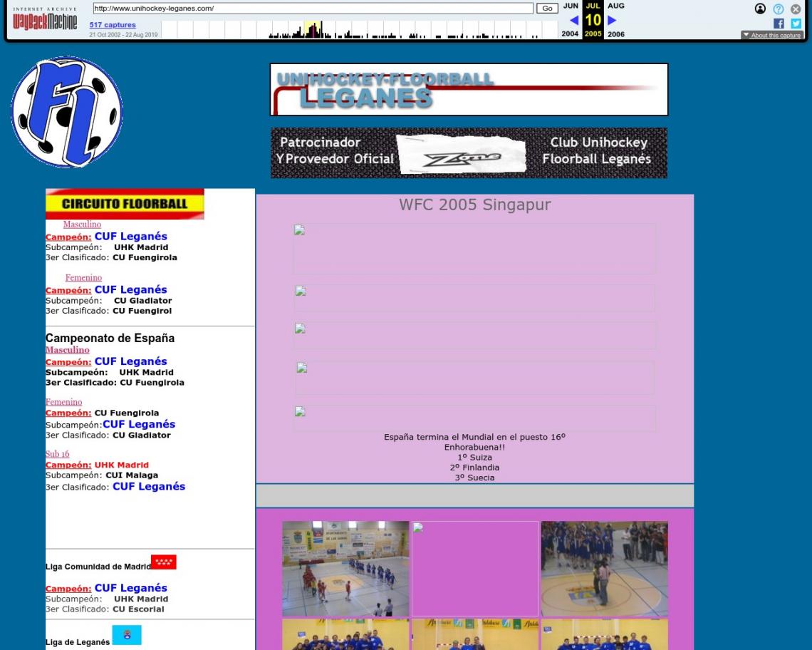This screenshot has height=650, width=812.
Task: Open Wayback user account icon
Action: (760, 9)
